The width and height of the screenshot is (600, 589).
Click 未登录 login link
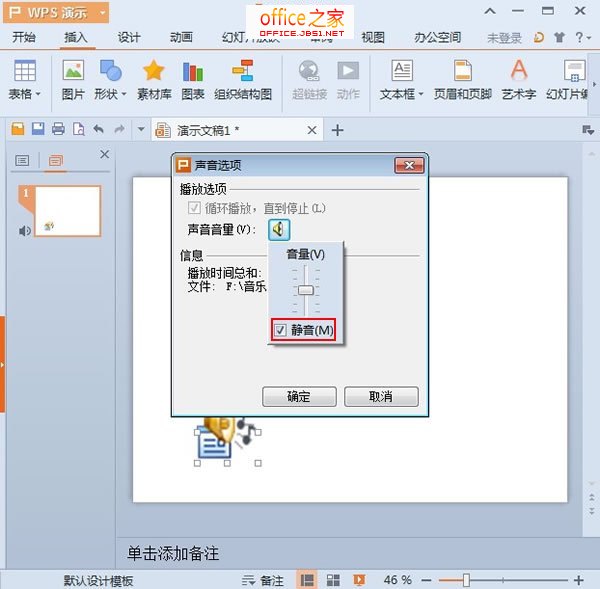pyautogui.click(x=504, y=38)
